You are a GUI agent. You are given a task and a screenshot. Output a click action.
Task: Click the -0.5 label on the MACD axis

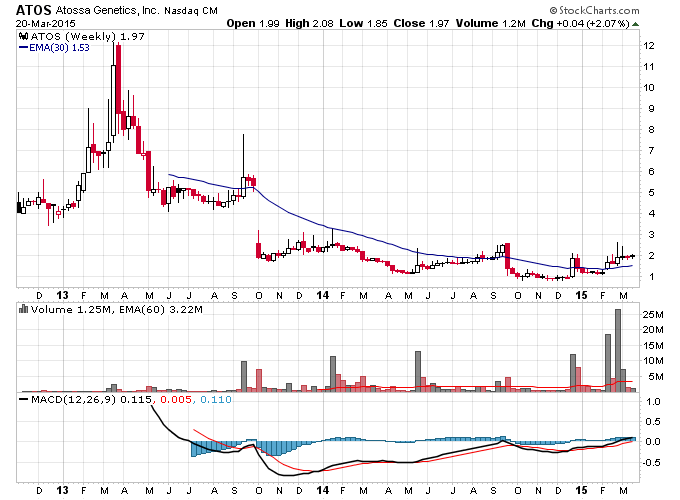point(651,462)
